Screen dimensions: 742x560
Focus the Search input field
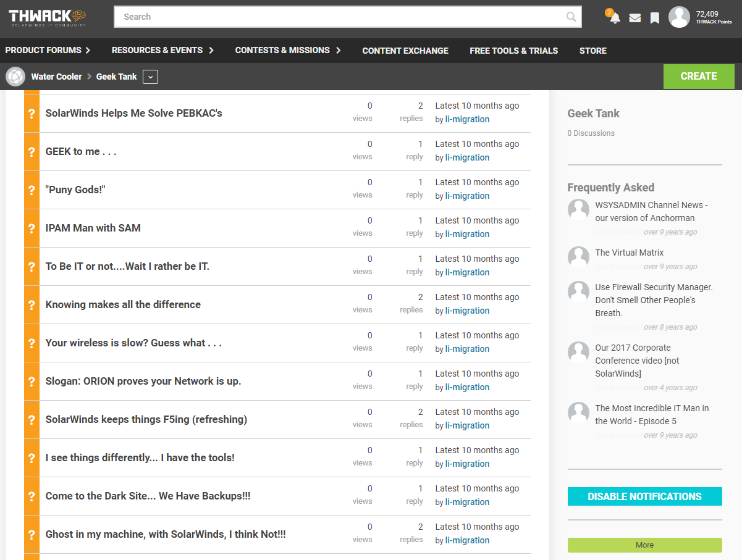coord(347,17)
